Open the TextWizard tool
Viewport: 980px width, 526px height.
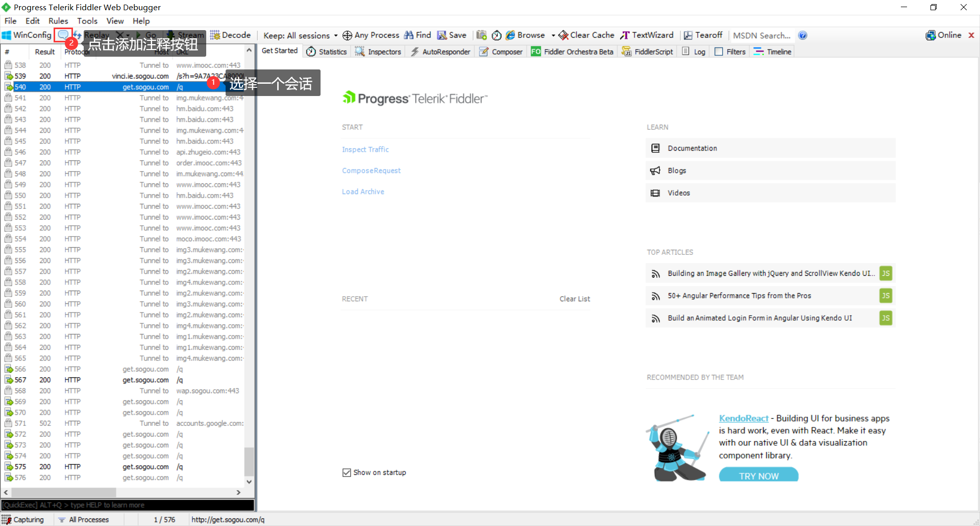(x=647, y=35)
